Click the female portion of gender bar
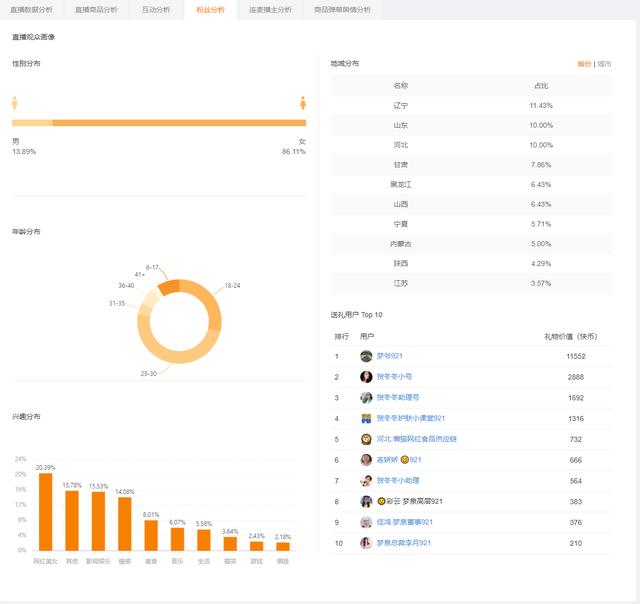Image resolution: width=640 pixels, height=604 pixels. click(x=179, y=123)
